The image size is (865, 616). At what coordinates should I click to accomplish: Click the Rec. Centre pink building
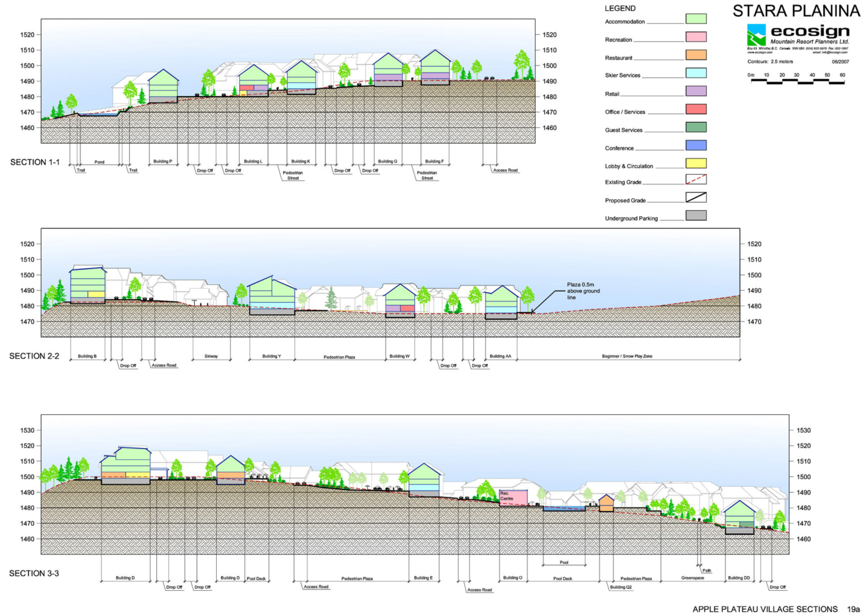[513, 498]
